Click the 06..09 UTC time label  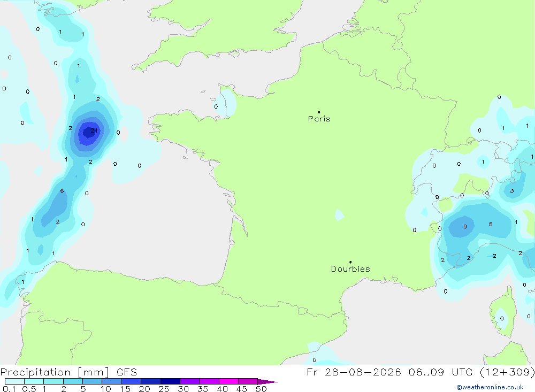[x=441, y=372]
